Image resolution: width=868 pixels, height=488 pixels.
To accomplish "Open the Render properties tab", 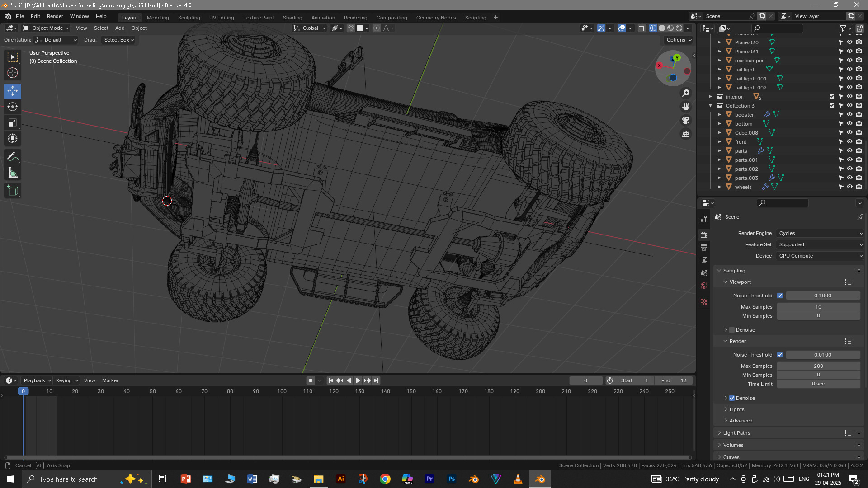I will pyautogui.click(x=704, y=235).
